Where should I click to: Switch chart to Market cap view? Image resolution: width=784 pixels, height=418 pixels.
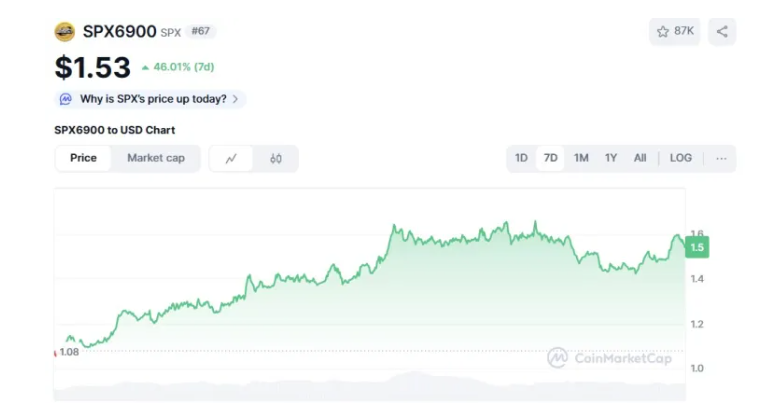156,158
